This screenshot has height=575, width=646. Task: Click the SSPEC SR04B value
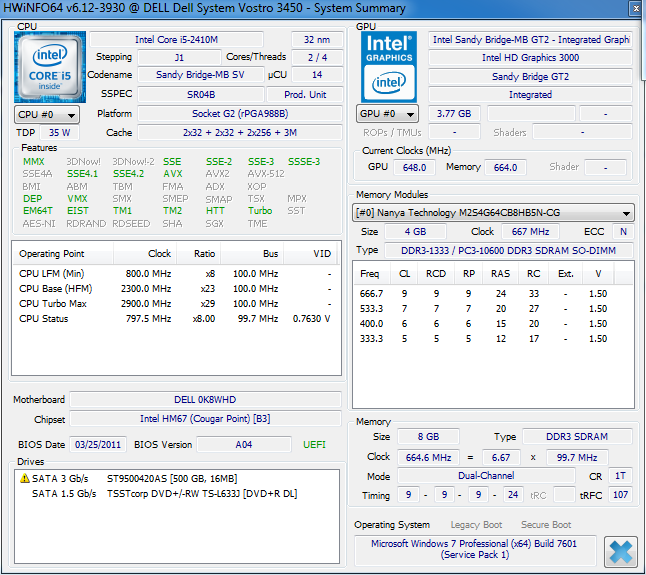pos(201,94)
